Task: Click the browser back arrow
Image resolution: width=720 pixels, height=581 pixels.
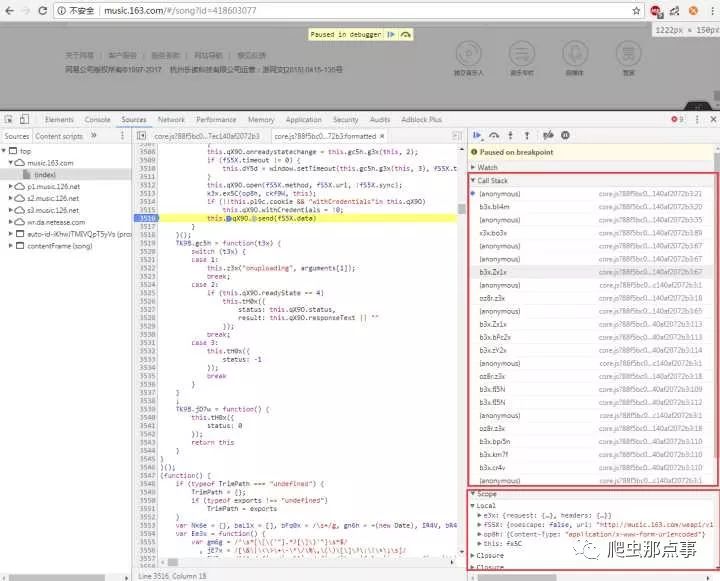Action: pyautogui.click(x=10, y=11)
